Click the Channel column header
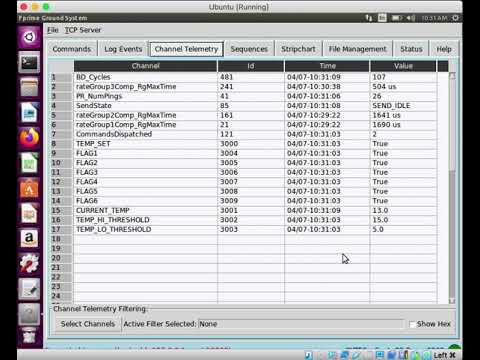The width and height of the screenshot is (480, 360). click(145, 66)
